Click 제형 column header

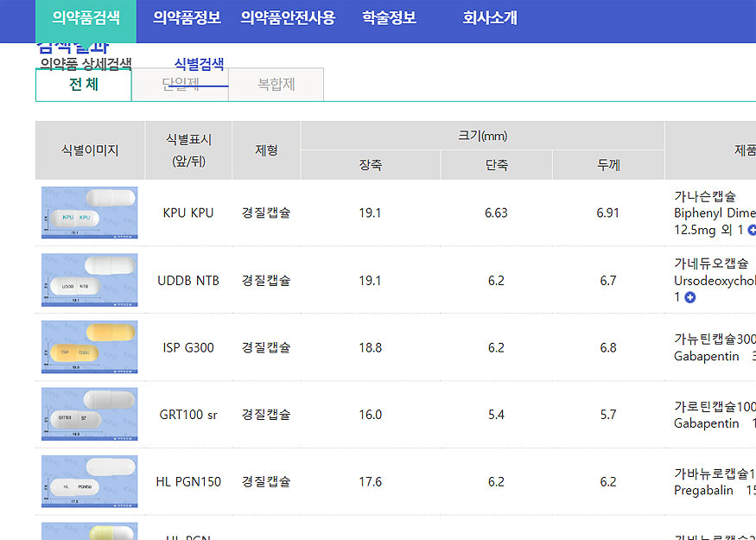click(266, 150)
